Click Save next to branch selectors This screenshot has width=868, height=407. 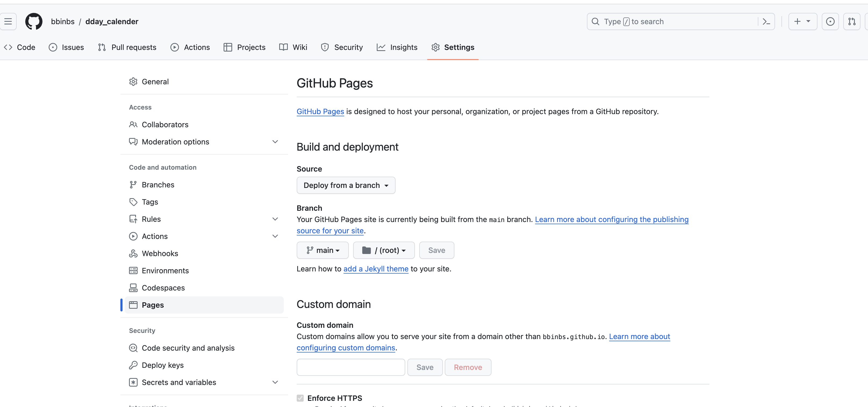(436, 250)
